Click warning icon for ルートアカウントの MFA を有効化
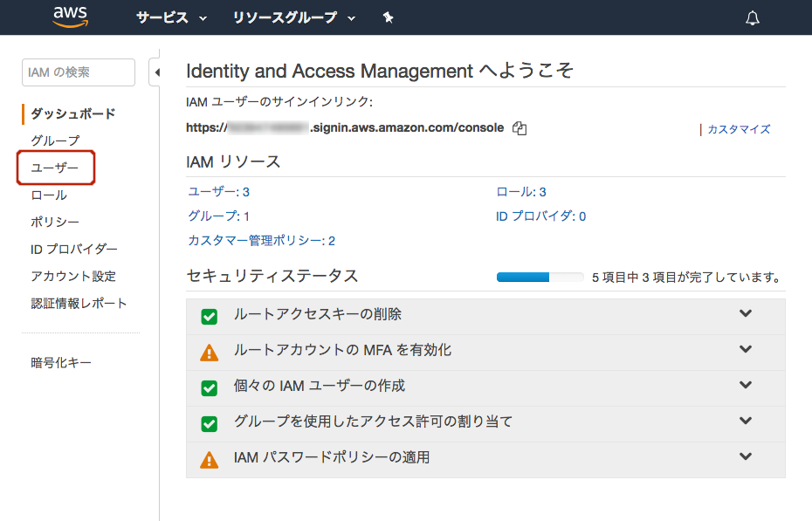This screenshot has height=521, width=812. point(210,353)
